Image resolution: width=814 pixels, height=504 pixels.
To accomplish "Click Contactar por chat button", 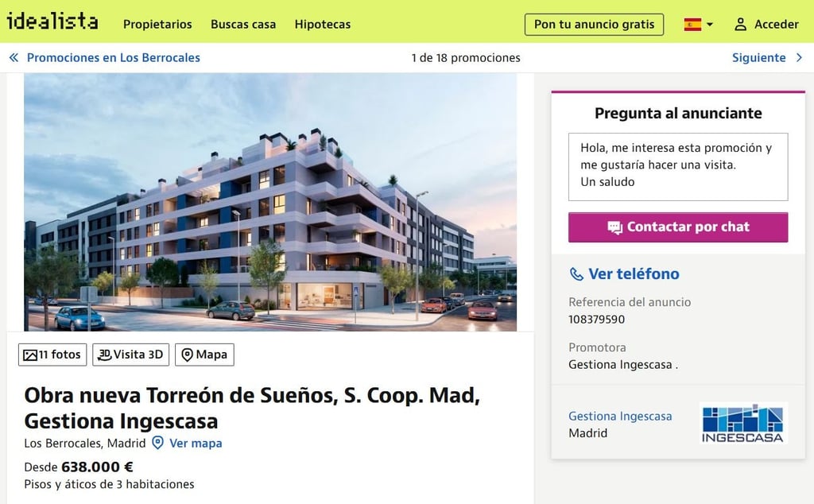I will (678, 227).
